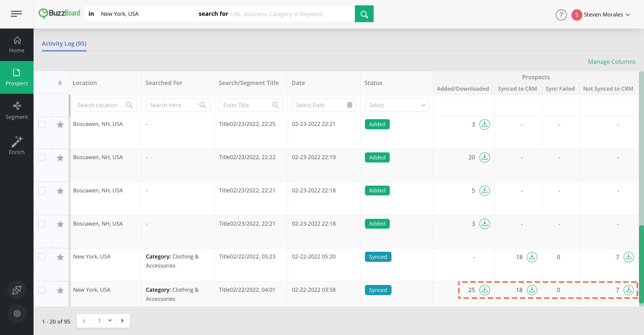Click the Synced status badge dated 03:58
Viewport: 644px width, 335px height.
[x=378, y=290]
